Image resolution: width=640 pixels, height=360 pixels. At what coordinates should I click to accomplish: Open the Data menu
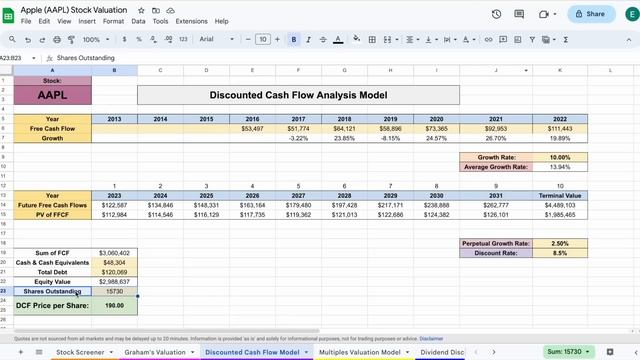tap(138, 21)
